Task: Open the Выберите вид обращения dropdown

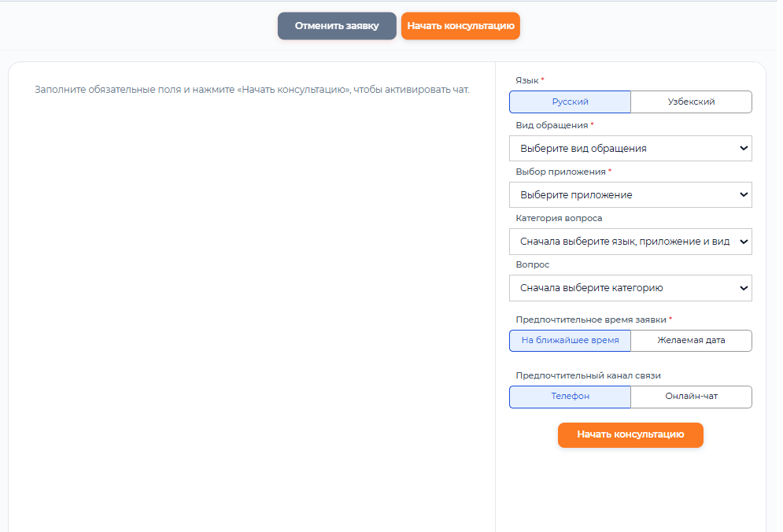Action: (622, 148)
